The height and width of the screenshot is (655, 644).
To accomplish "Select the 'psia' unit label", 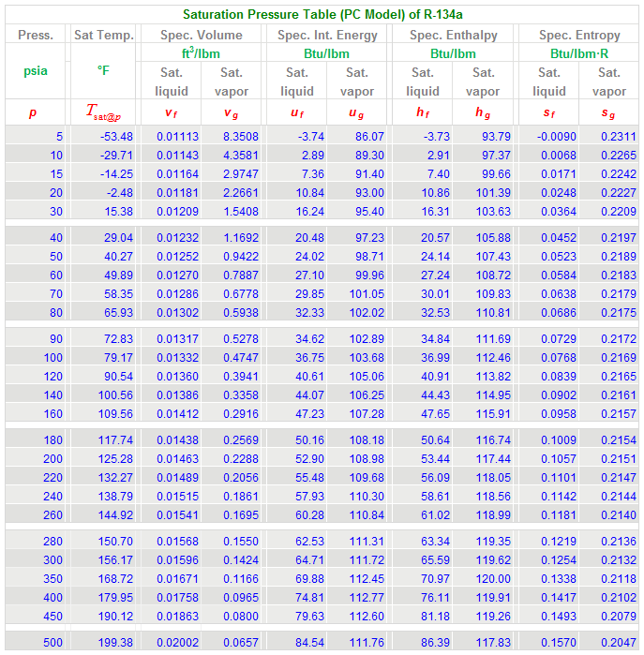I will click(36, 70).
